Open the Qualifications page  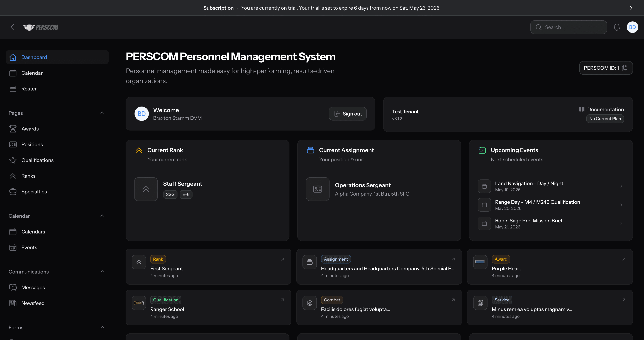(57, 160)
